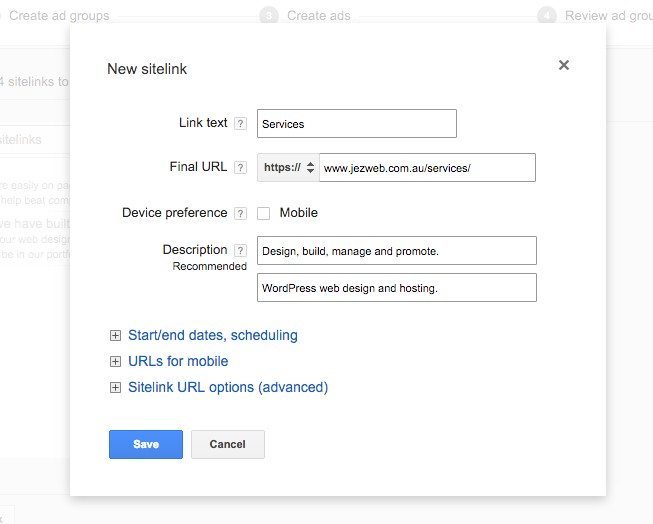Enable the Mobile device preference checkbox
Screen dimensions: 653x524
pyautogui.click(x=264, y=213)
